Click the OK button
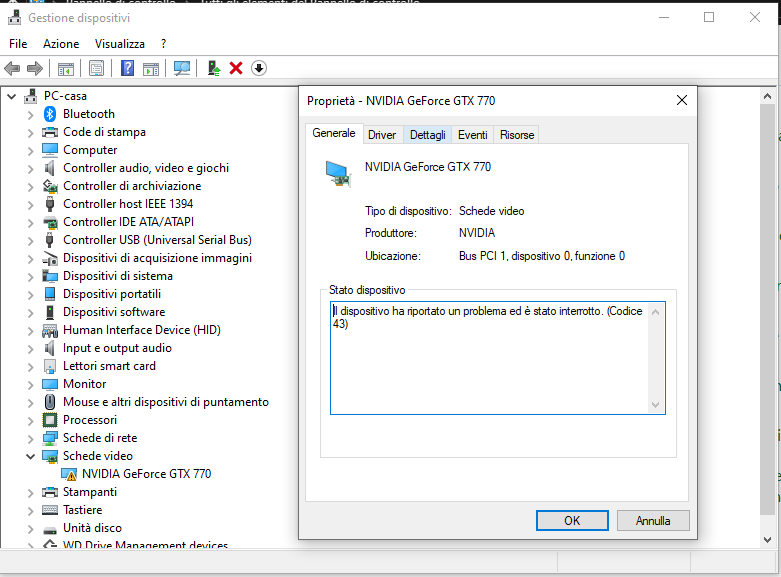This screenshot has height=577, width=781. [572, 521]
